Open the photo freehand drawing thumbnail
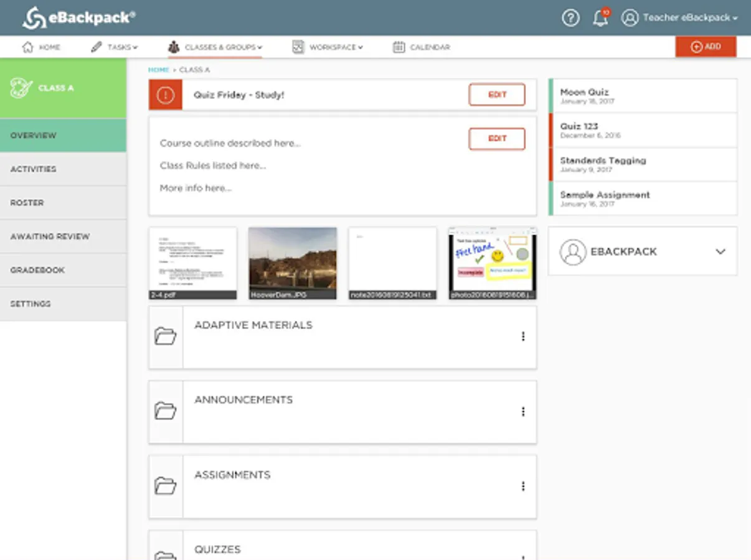751x560 pixels. pyautogui.click(x=492, y=263)
